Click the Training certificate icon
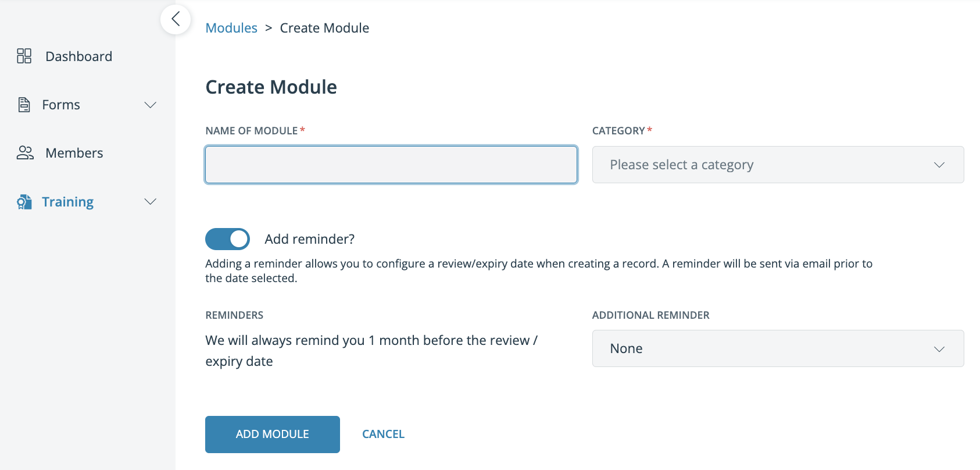 [24, 202]
